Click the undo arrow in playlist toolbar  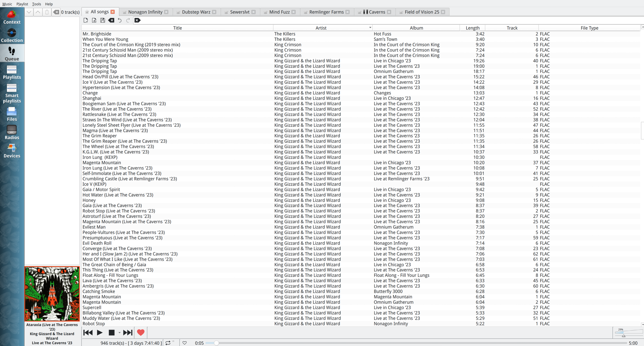(120, 20)
